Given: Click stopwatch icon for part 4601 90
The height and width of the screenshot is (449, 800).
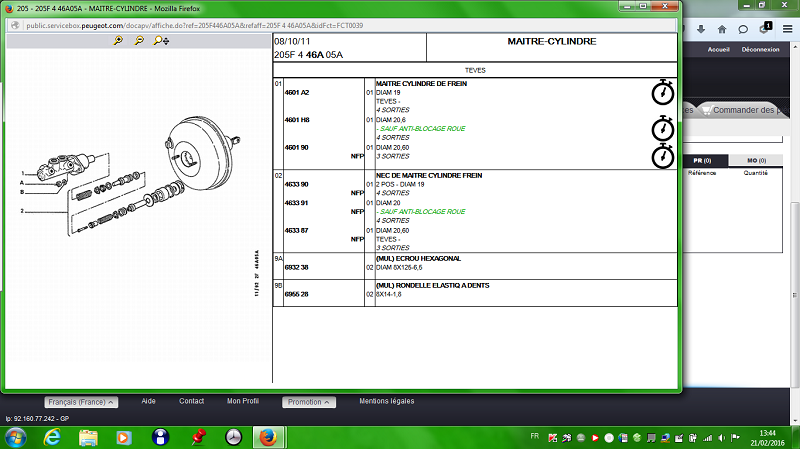Looking at the screenshot, I should point(663,156).
